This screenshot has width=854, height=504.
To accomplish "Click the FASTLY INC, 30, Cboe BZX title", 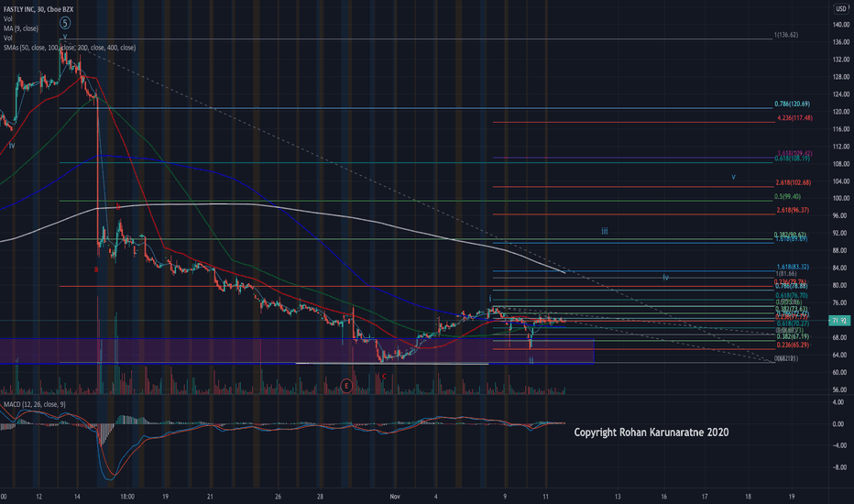I will (x=38, y=9).
